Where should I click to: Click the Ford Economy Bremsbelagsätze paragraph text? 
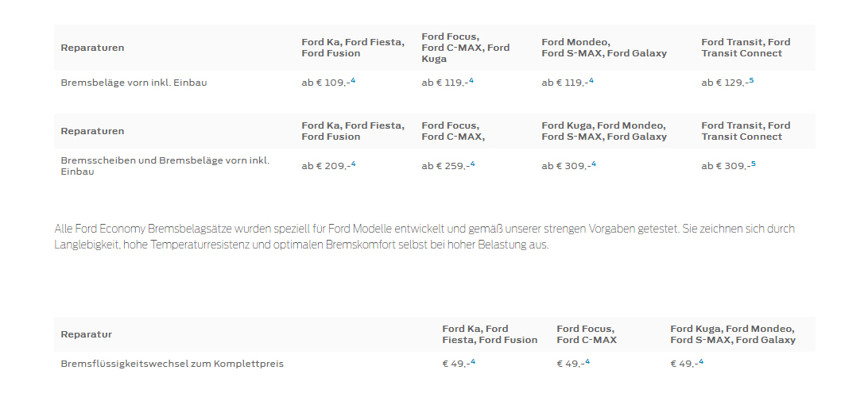pyautogui.click(x=424, y=237)
